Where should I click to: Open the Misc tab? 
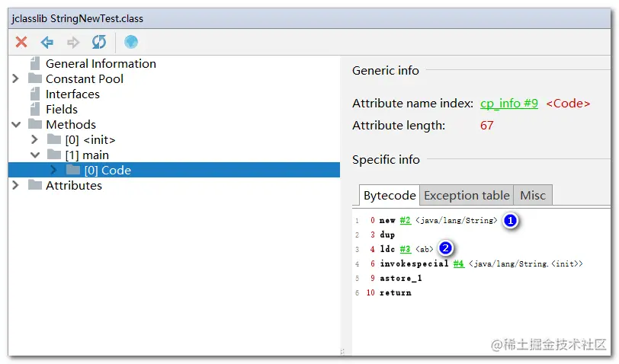[x=533, y=196]
